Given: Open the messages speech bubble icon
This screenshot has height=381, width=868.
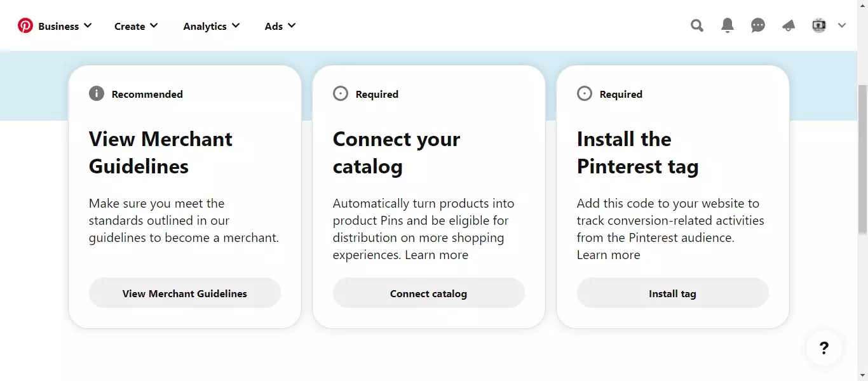Looking at the screenshot, I should coord(758,26).
